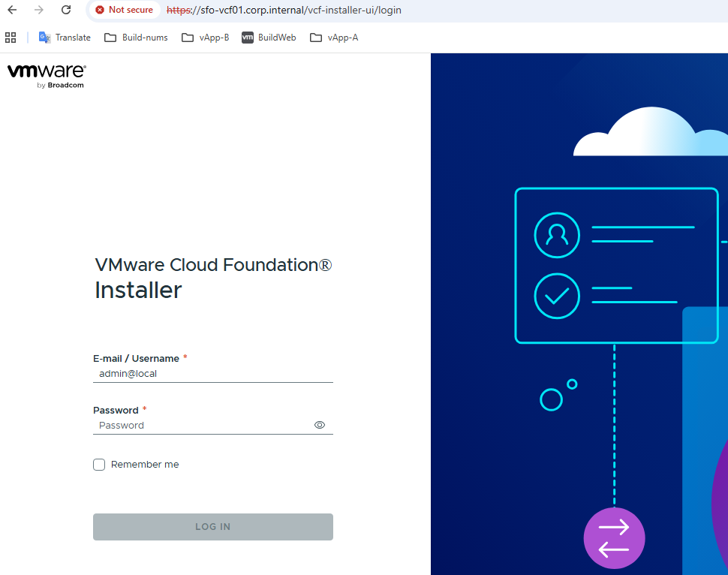The image size is (728, 575).
Task: Open the BuildWeb bookmark
Action: coord(269,38)
